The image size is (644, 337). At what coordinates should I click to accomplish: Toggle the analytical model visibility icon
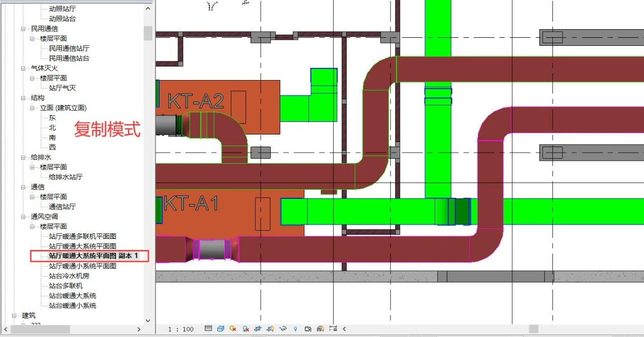(x=320, y=329)
